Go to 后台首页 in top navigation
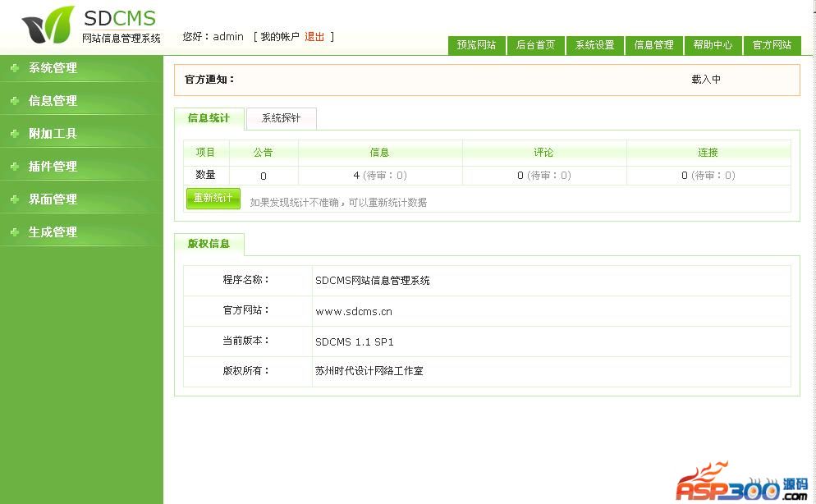 point(535,45)
